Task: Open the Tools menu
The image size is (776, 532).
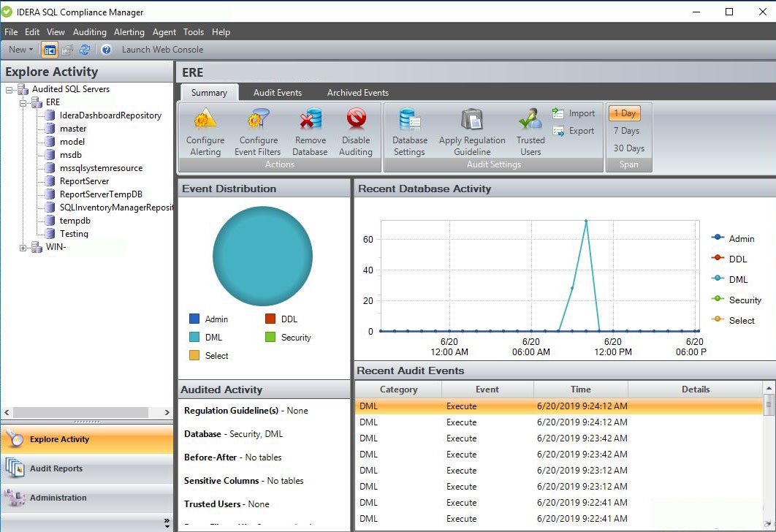Action: (x=193, y=31)
